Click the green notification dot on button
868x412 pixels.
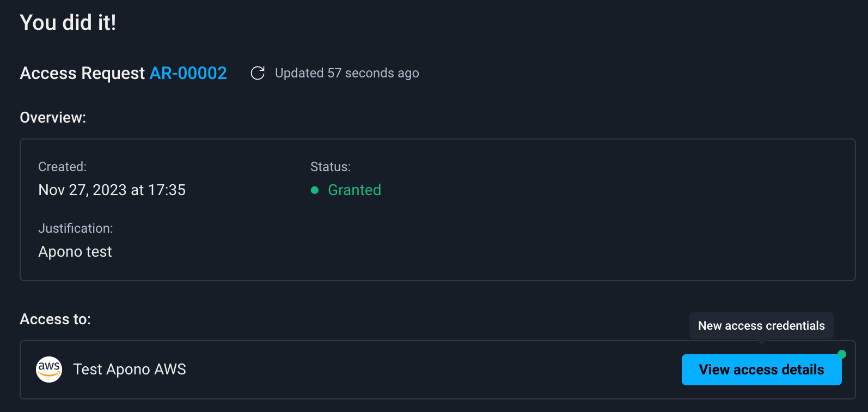click(x=842, y=354)
